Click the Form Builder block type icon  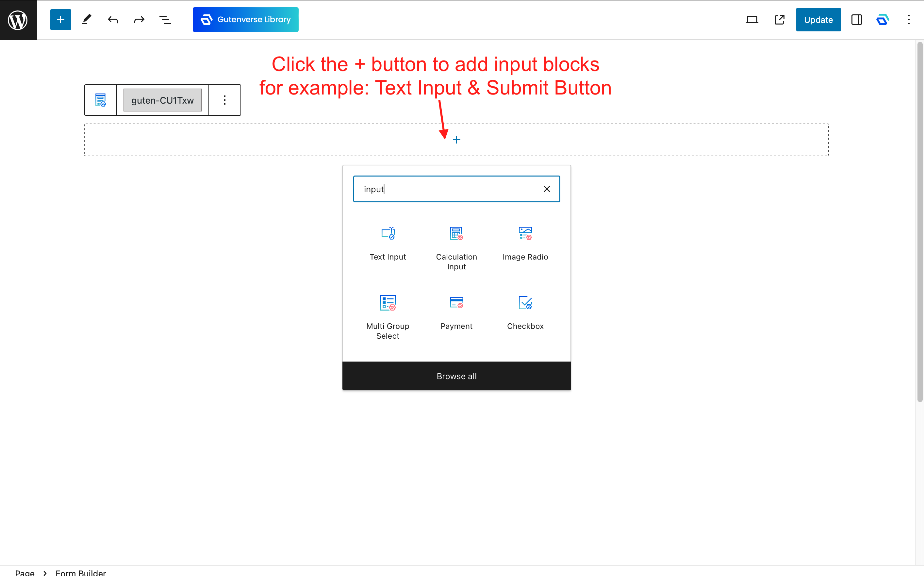click(101, 100)
